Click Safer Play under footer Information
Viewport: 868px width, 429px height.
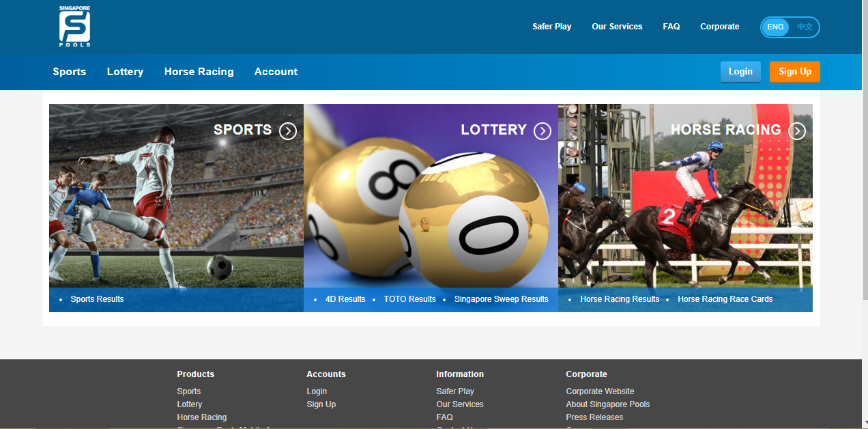tap(455, 391)
